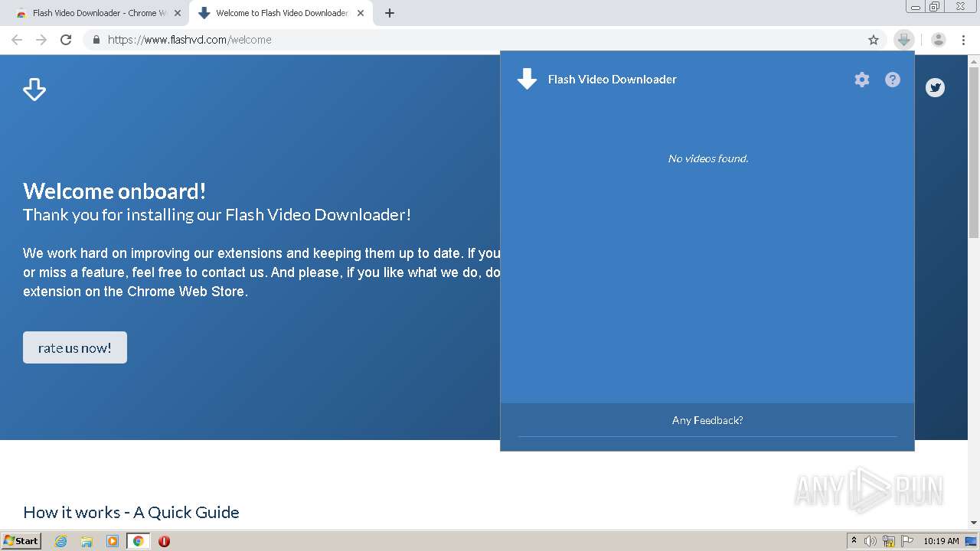The height and width of the screenshot is (551, 980).
Task: Click the page vertical scrollbar thumb
Action: [x=974, y=153]
